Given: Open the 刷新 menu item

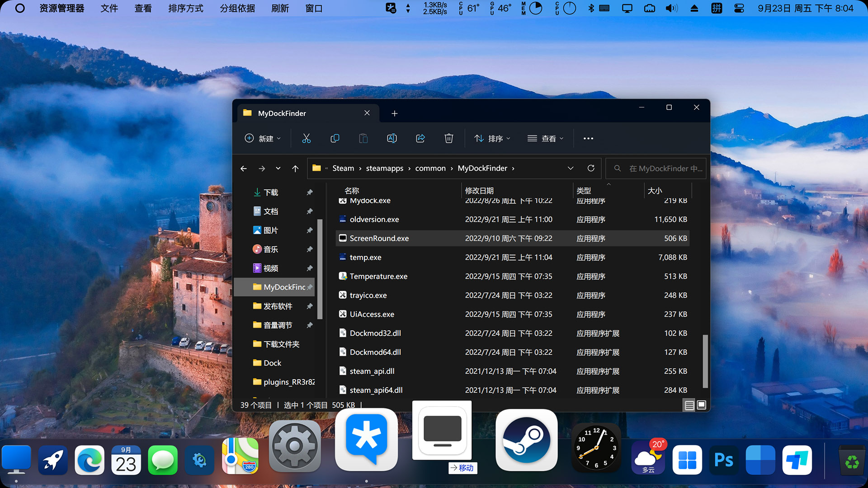Looking at the screenshot, I should (280, 8).
